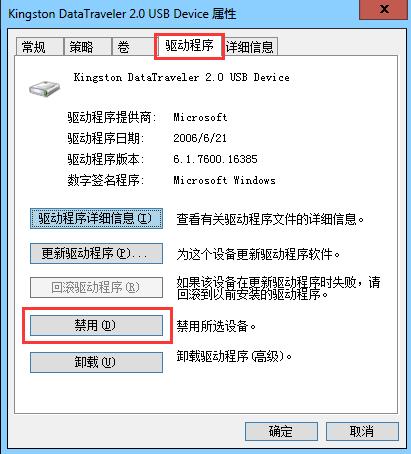Close the properties dialog window

pos(383,9)
